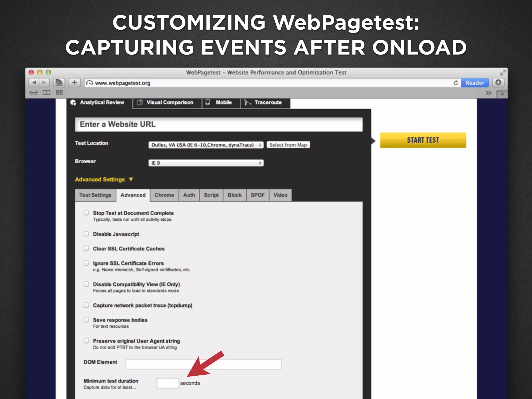Click the 'Forces all pages to load in standards mode' text
Viewport: 532px width, 399px height.
pyautogui.click(x=136, y=291)
